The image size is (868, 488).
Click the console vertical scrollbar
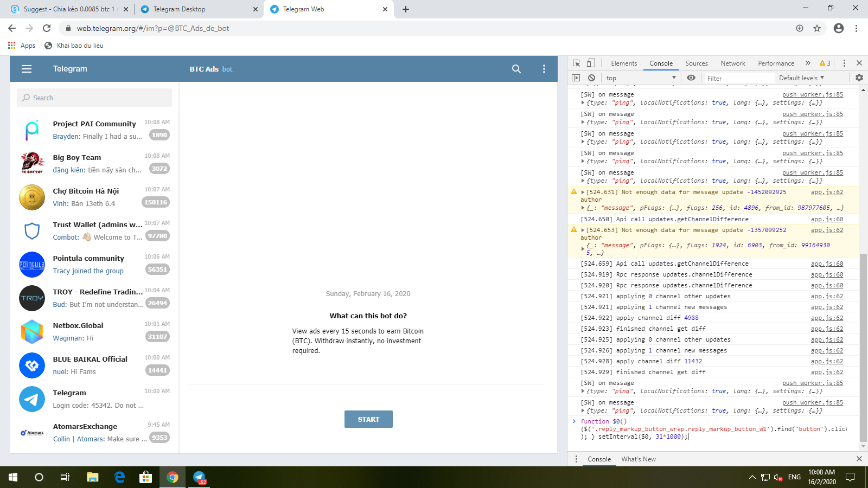pyautogui.click(x=863, y=347)
